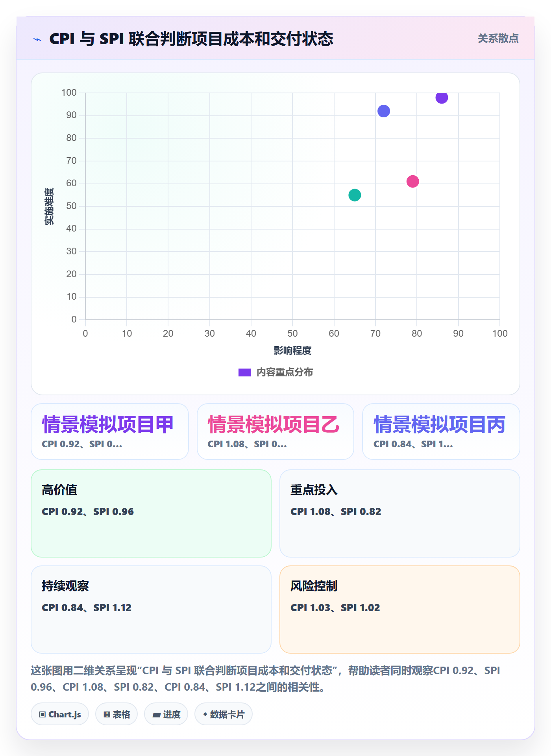This screenshot has width=551, height=756.
Task: Click the Chart.js tag chip
Action: pyautogui.click(x=60, y=714)
